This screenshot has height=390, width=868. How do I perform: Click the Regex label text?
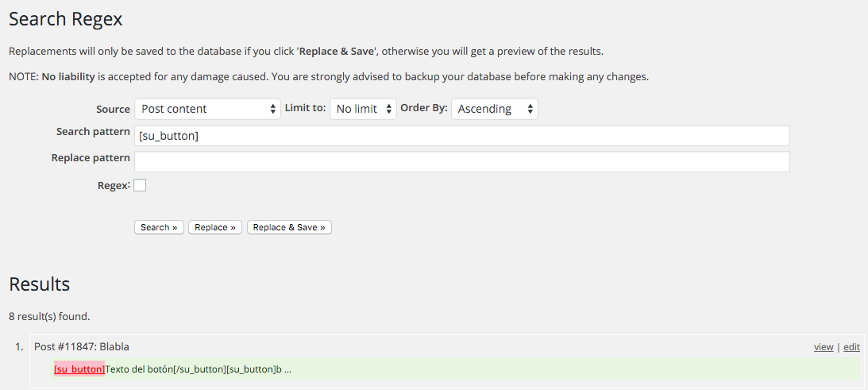click(x=113, y=185)
